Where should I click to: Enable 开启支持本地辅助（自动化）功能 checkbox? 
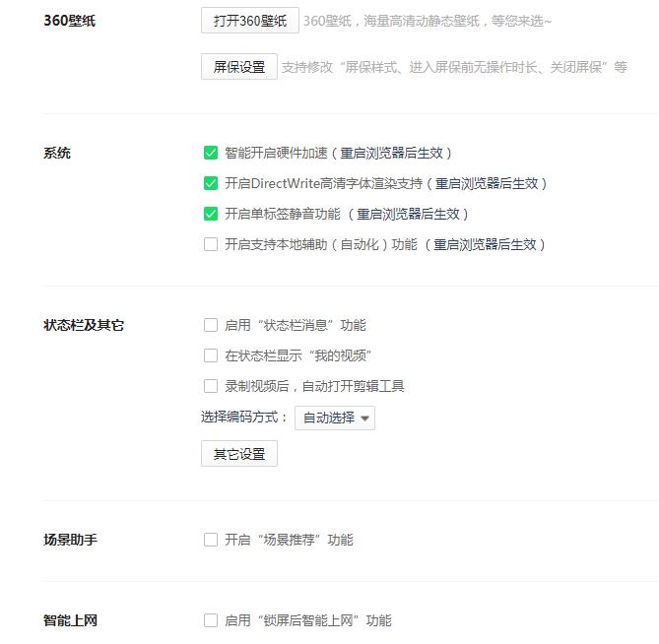(211, 244)
